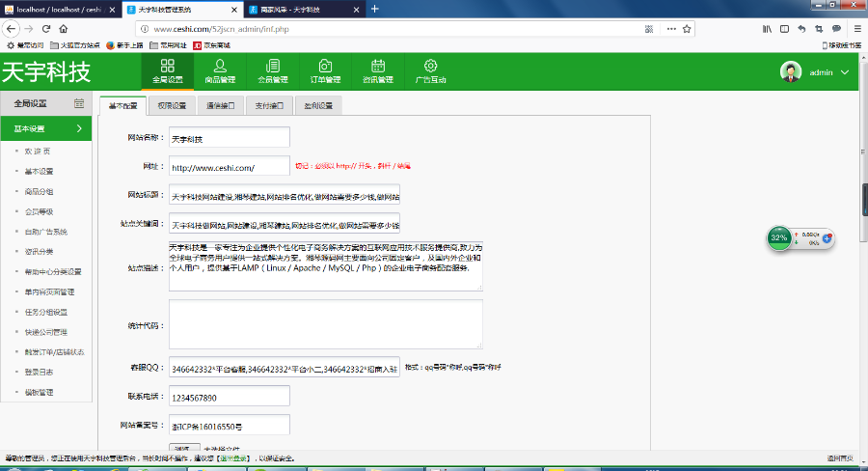Click the browser home icon

tap(63, 29)
